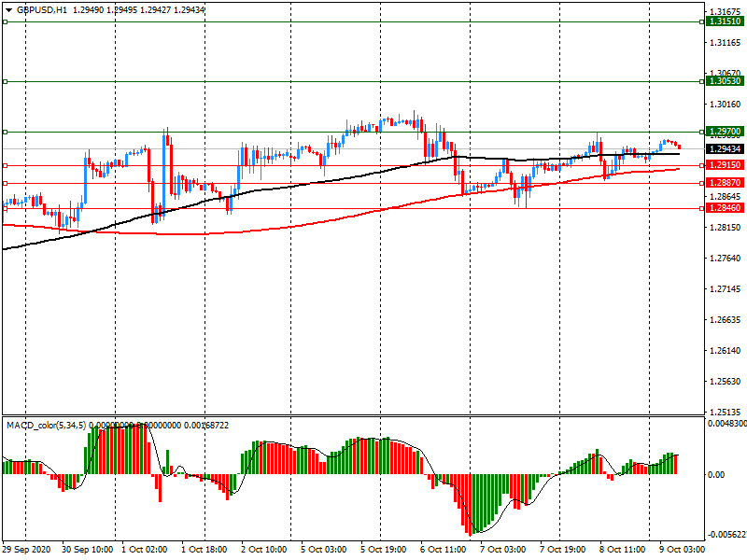Click the 9 Oct 03:00 time label

pyautogui.click(x=683, y=550)
